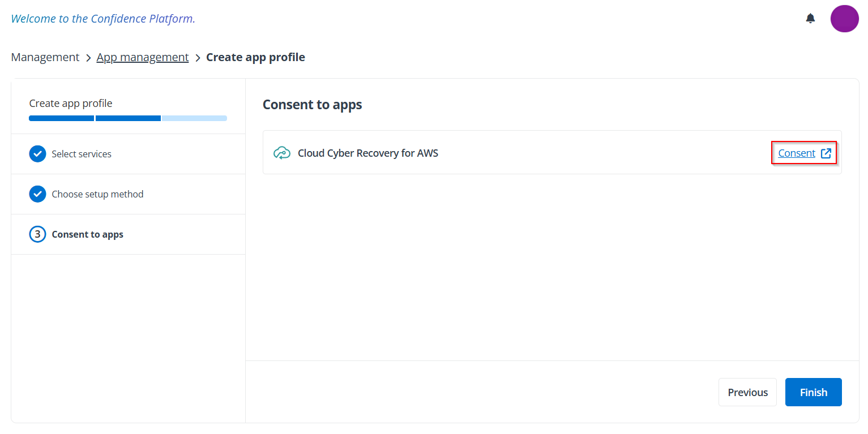868x434 pixels.
Task: Click the checkmark icon for Select services
Action: pyautogui.click(x=37, y=154)
